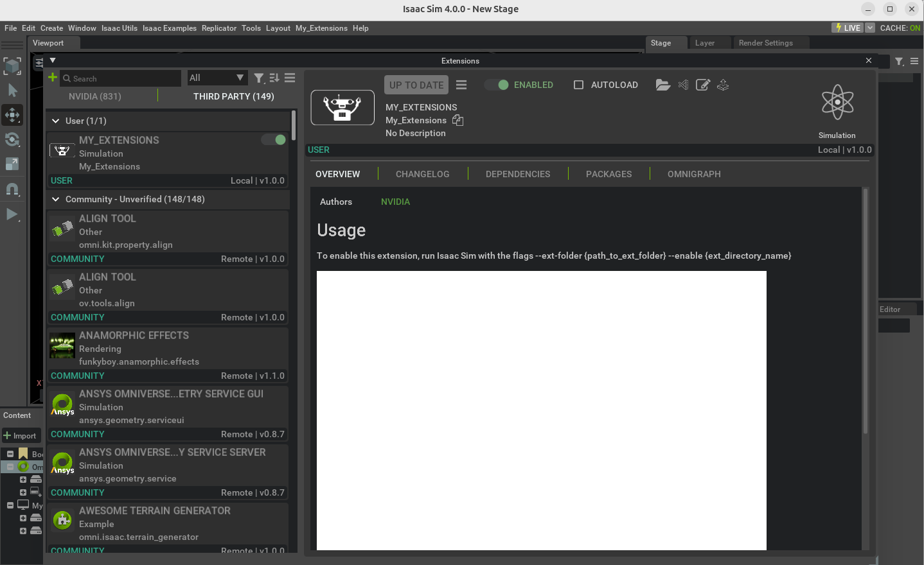Screen dimensions: 924x565
Task: Close the Extensions window
Action: tap(869, 60)
